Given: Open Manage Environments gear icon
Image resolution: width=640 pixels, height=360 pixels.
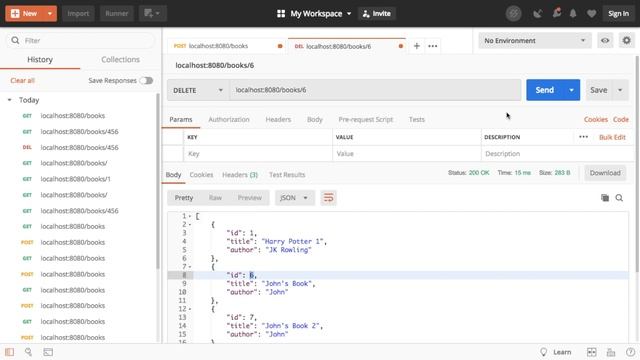Looking at the screenshot, I should pos(627,40).
